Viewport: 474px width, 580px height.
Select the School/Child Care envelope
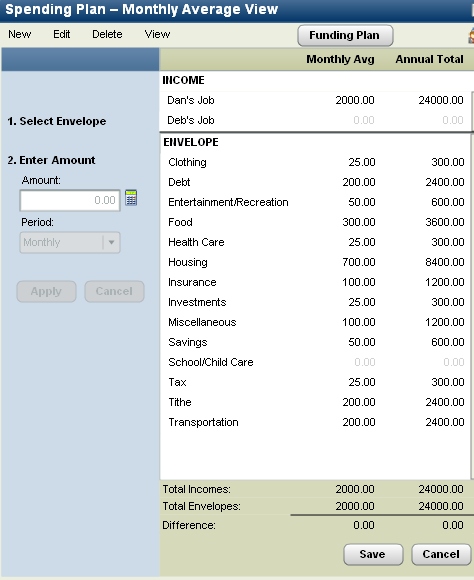tap(315, 362)
